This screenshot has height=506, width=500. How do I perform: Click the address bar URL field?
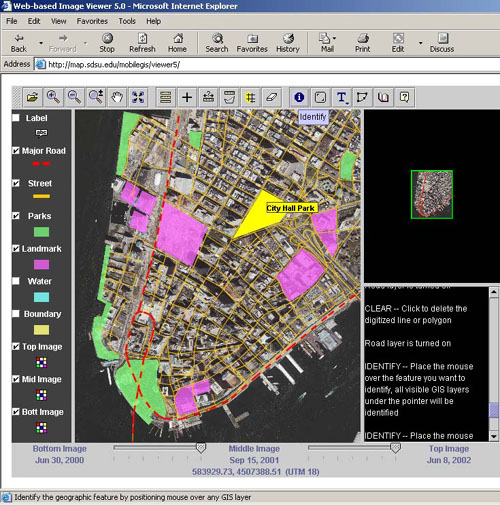[x=267, y=65]
